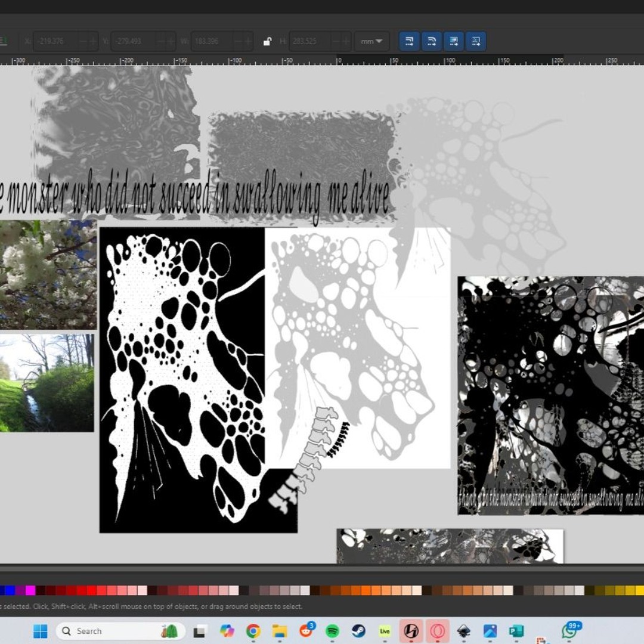
Task: Toggle move patterns along with objects
Action: pyautogui.click(x=476, y=41)
